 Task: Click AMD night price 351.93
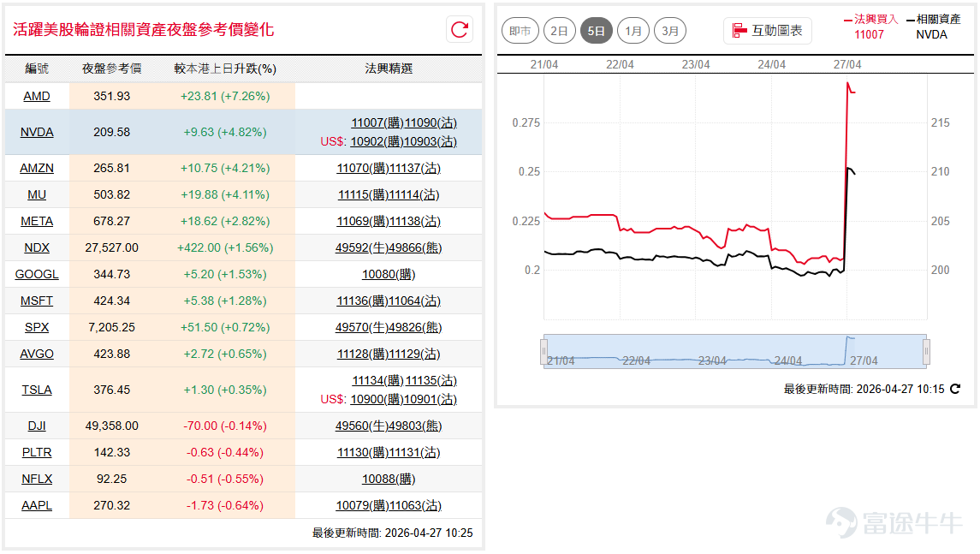coord(112,96)
